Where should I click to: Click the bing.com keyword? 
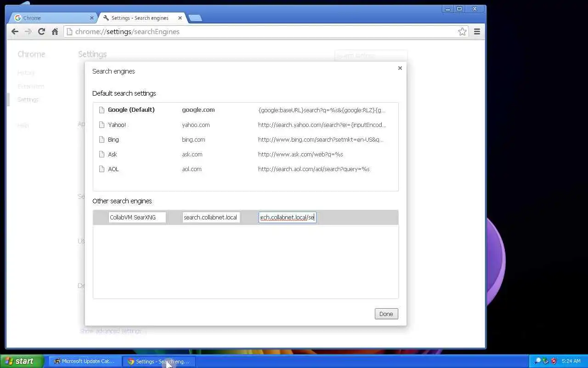193,139
